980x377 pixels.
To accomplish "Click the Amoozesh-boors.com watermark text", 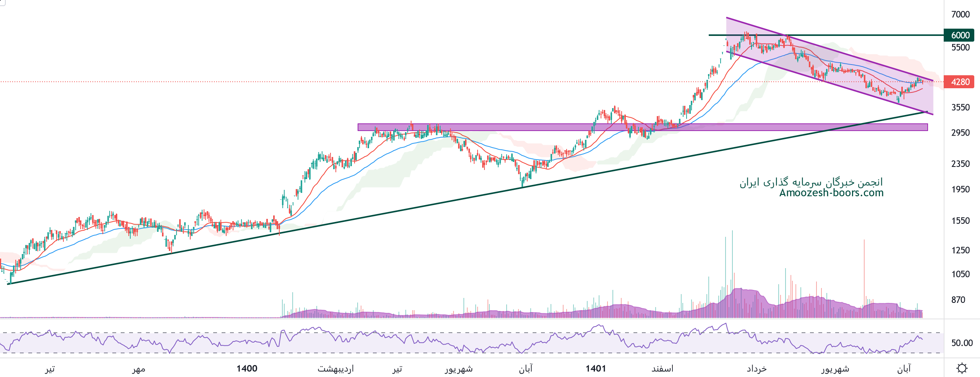I will pyautogui.click(x=831, y=193).
